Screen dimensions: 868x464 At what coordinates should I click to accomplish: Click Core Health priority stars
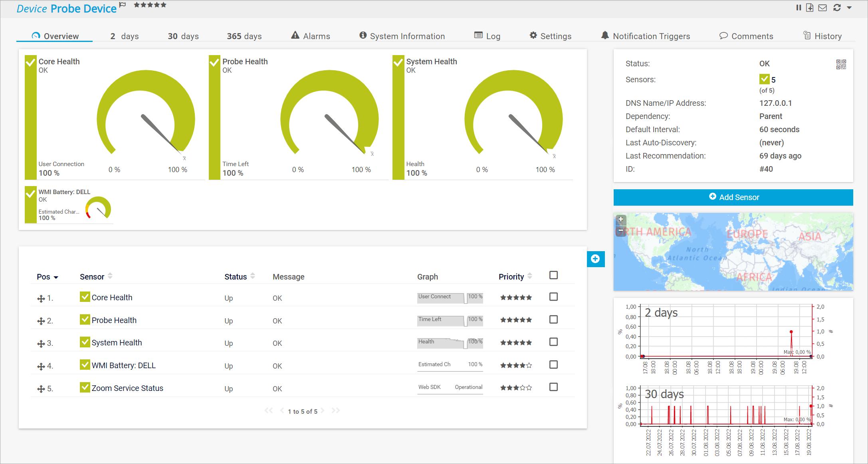516,297
